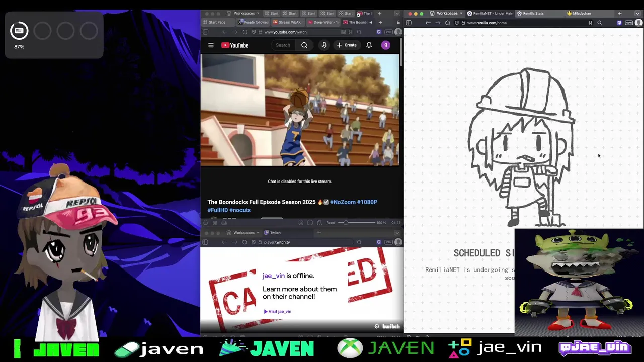Go back in the YouTube browser window
Viewport: 644px width, 362px height.
pos(224,32)
